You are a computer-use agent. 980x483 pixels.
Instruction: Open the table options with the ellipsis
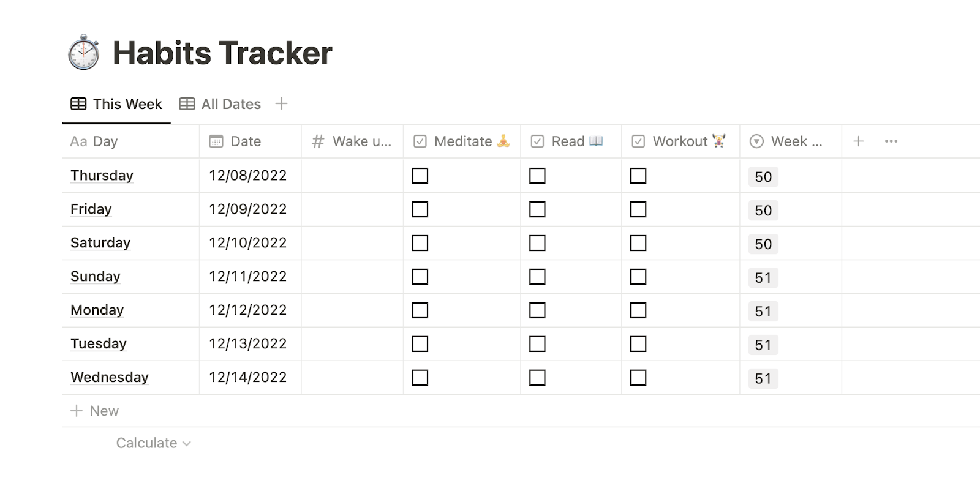891,141
